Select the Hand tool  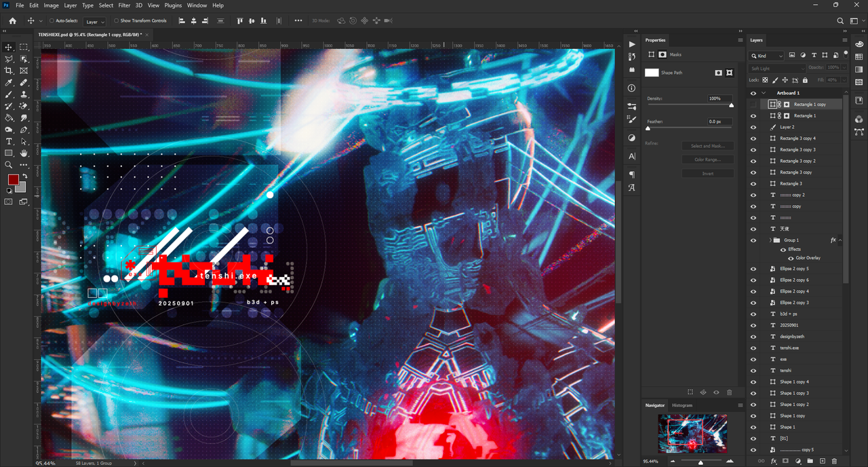24,153
